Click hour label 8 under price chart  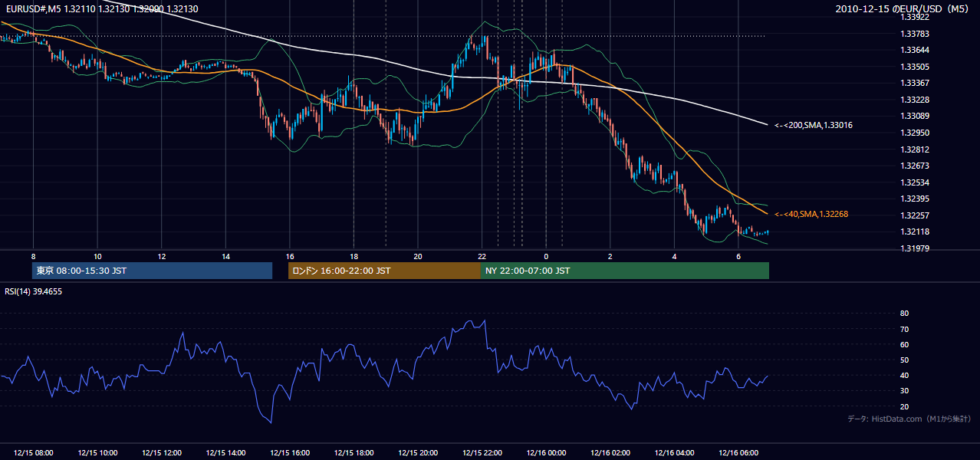coord(33,256)
